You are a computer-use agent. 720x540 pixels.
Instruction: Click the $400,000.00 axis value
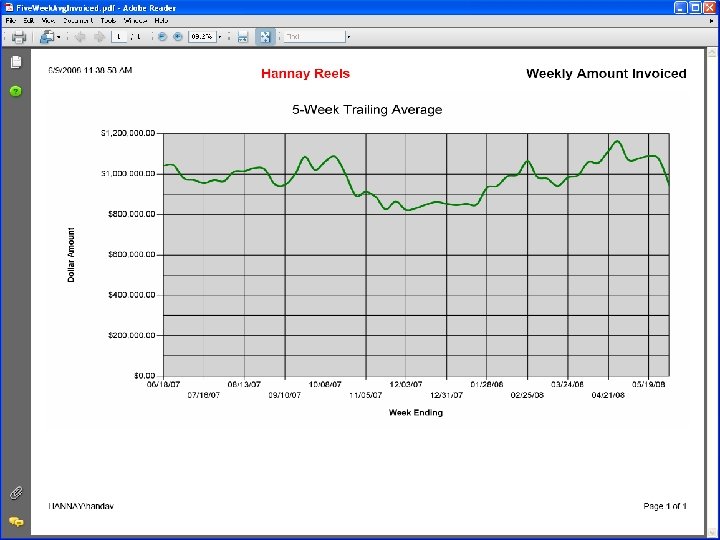tap(132, 295)
